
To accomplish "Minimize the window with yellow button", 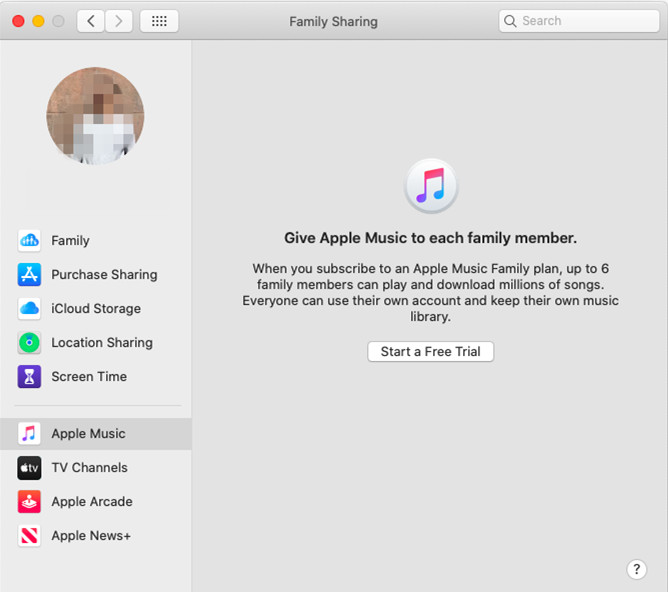I will [38, 21].
